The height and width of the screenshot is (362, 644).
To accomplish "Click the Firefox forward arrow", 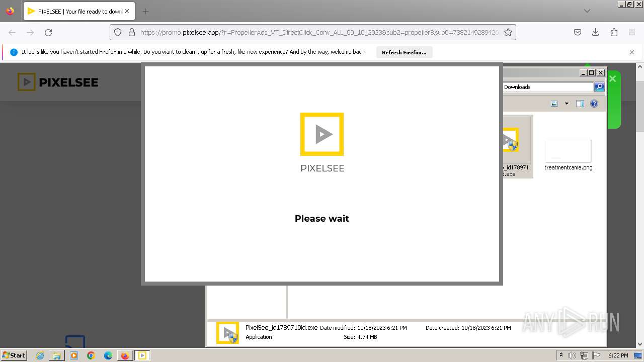I will tap(30, 32).
